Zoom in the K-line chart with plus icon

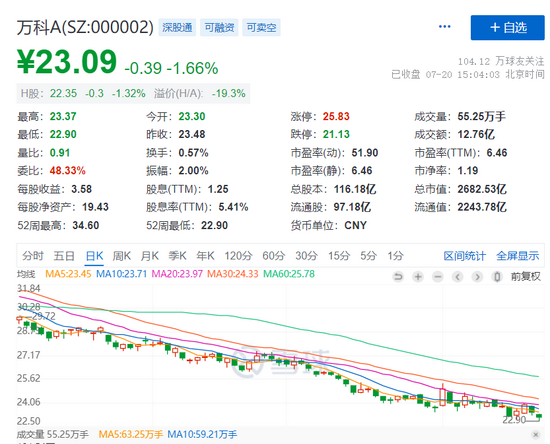(x=418, y=277)
